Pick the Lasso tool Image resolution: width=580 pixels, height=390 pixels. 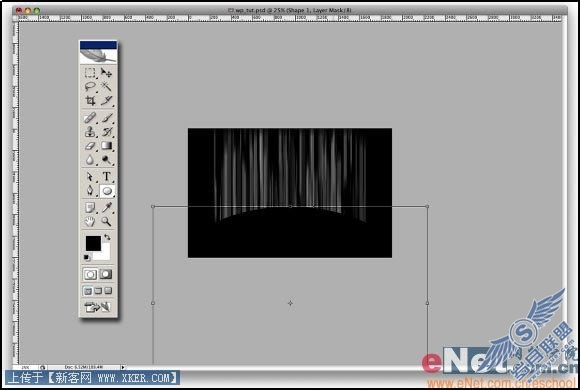[x=90, y=87]
